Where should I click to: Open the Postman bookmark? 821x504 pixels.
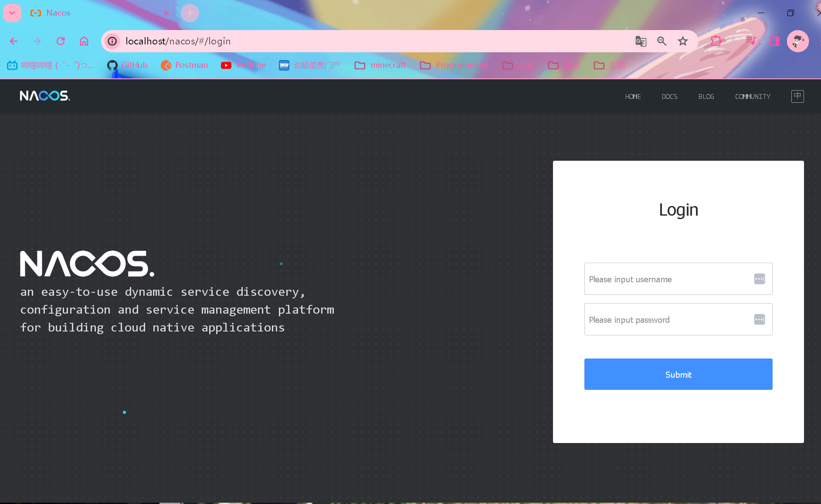coord(184,65)
